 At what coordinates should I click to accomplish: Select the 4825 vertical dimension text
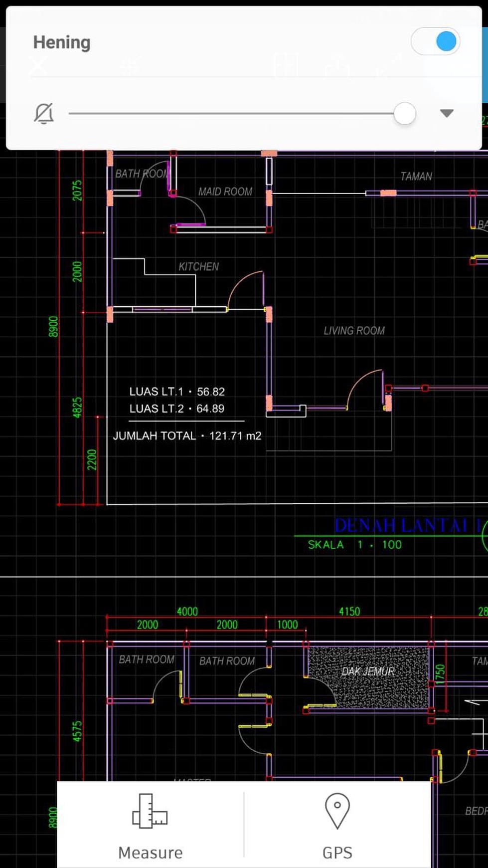click(77, 408)
